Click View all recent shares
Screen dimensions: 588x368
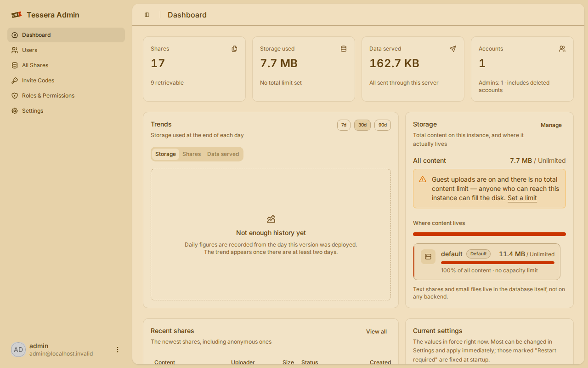point(376,332)
